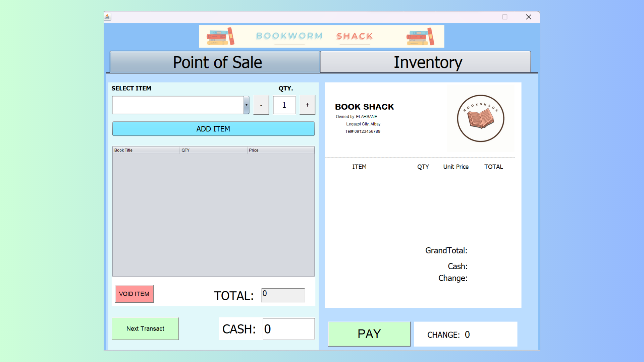This screenshot has width=644, height=362.
Task: Click the Next Transact button
Action: [x=145, y=329]
